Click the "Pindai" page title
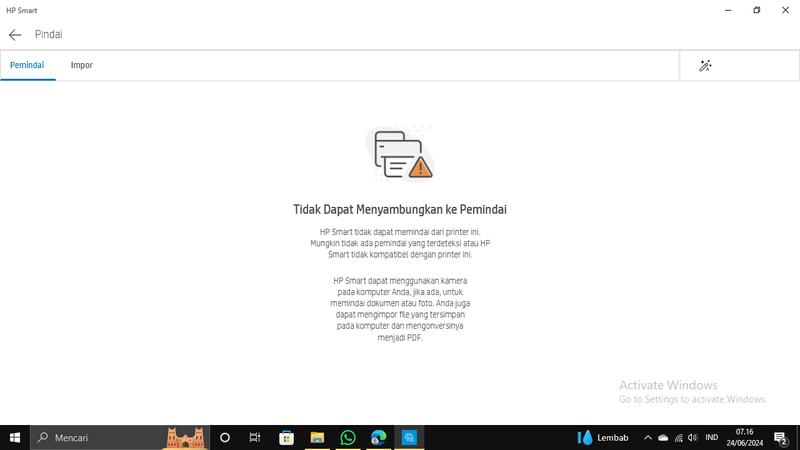 [x=48, y=35]
